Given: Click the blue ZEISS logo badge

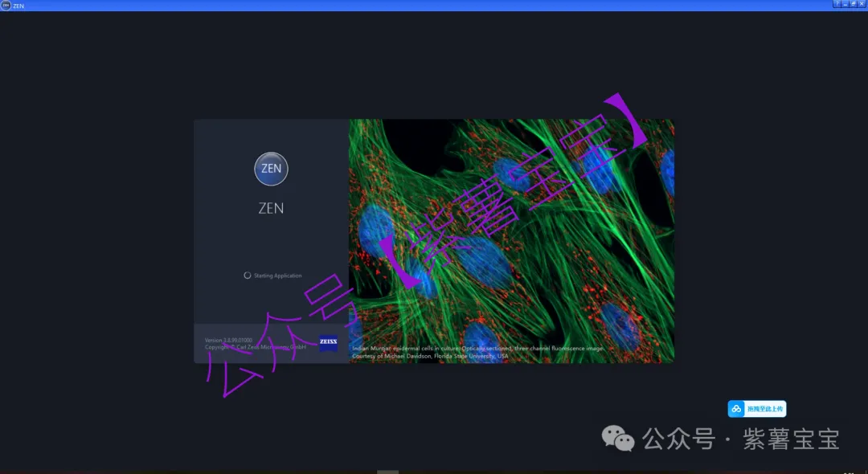Looking at the screenshot, I should [328, 343].
